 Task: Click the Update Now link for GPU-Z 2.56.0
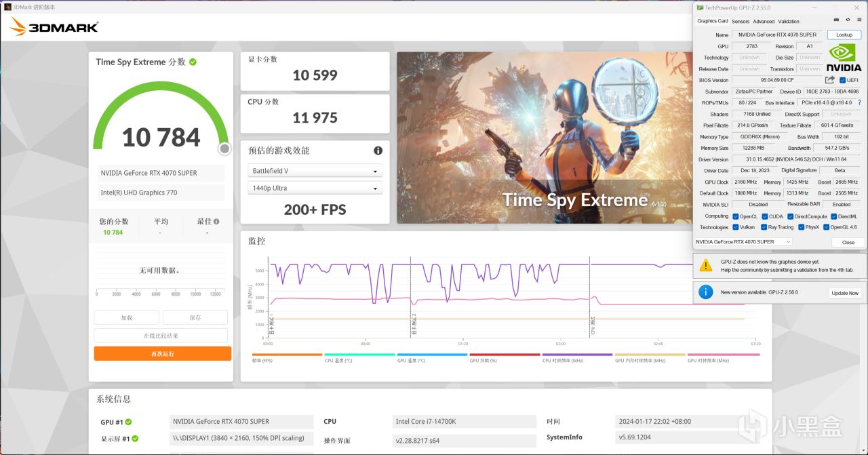[x=844, y=293]
